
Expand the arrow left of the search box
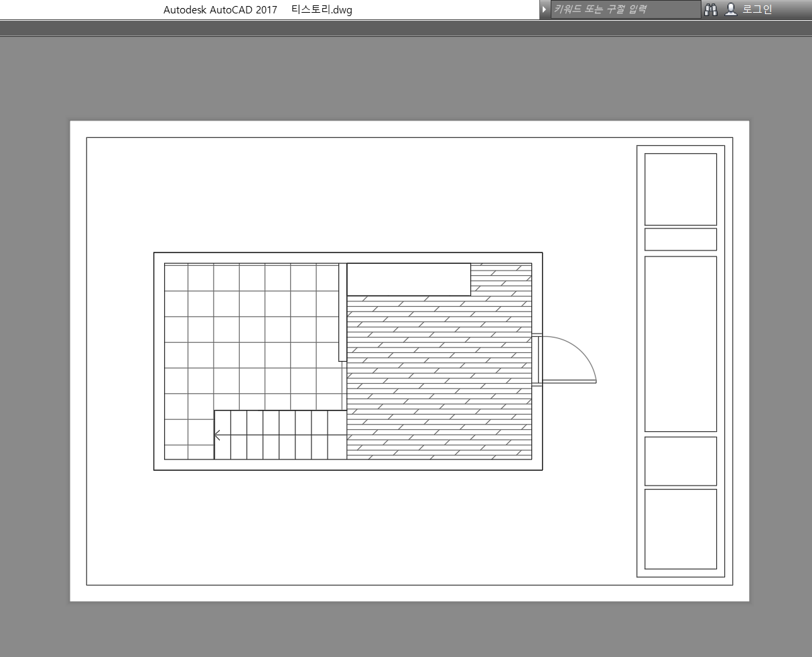click(544, 9)
